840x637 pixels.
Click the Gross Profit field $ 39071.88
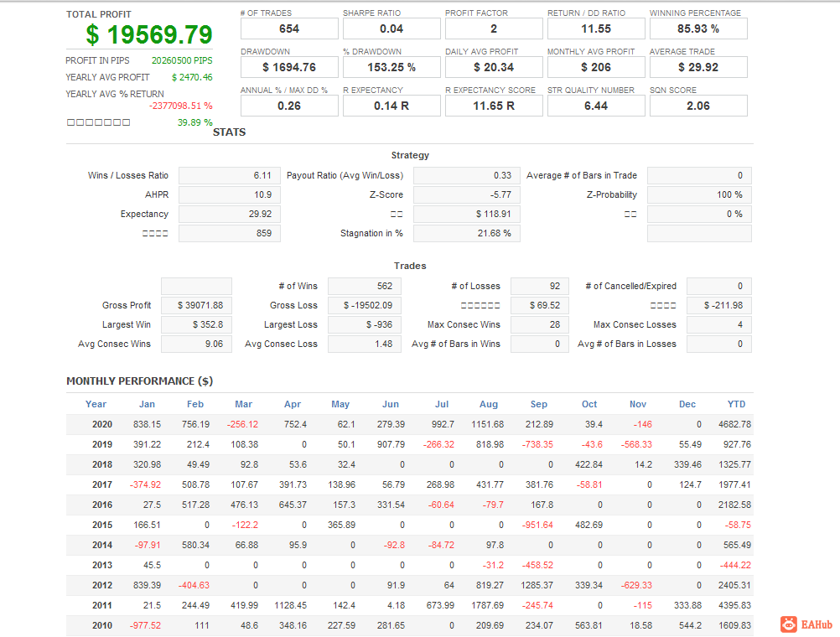pyautogui.click(x=197, y=305)
